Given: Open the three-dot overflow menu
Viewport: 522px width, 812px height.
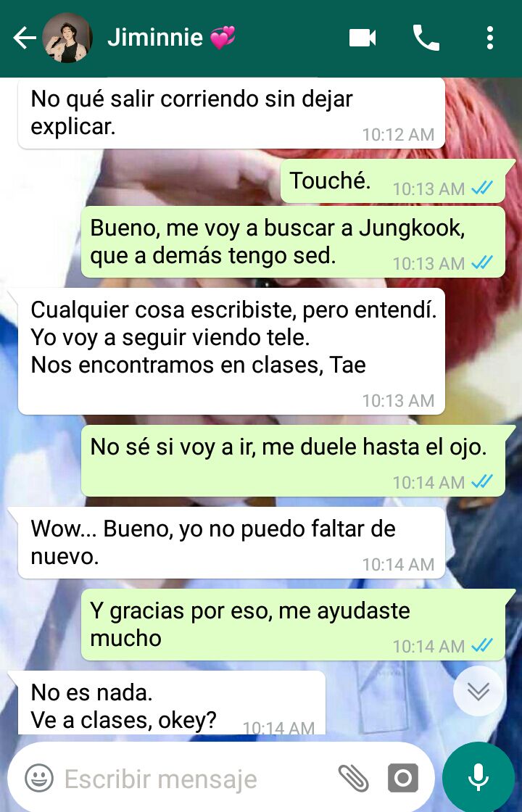Looking at the screenshot, I should point(489,38).
